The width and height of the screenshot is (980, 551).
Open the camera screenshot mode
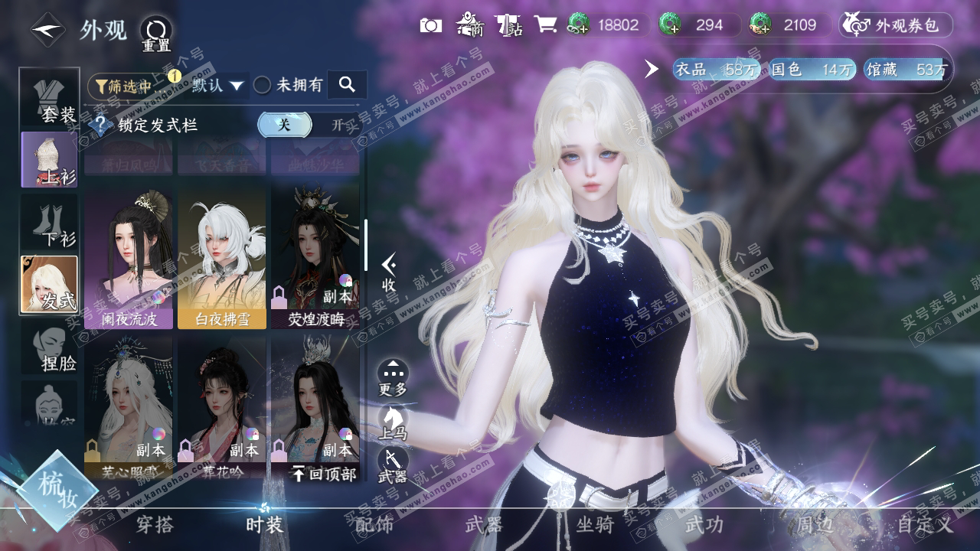pyautogui.click(x=431, y=25)
